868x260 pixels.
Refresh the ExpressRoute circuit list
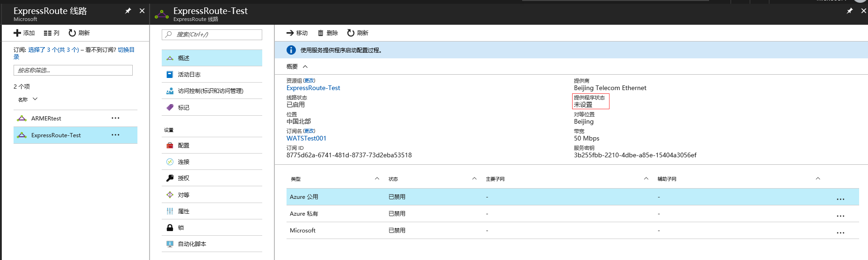pos(72,33)
